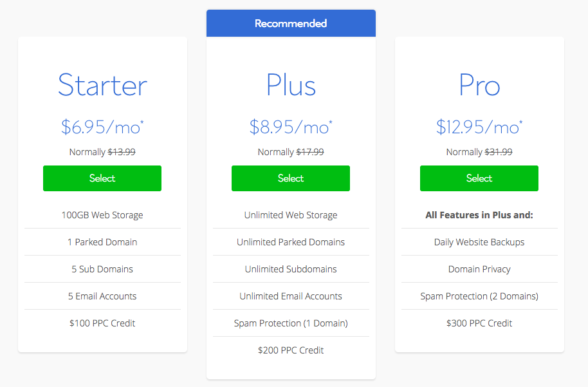Click the $12.95/mo price text

click(x=479, y=127)
